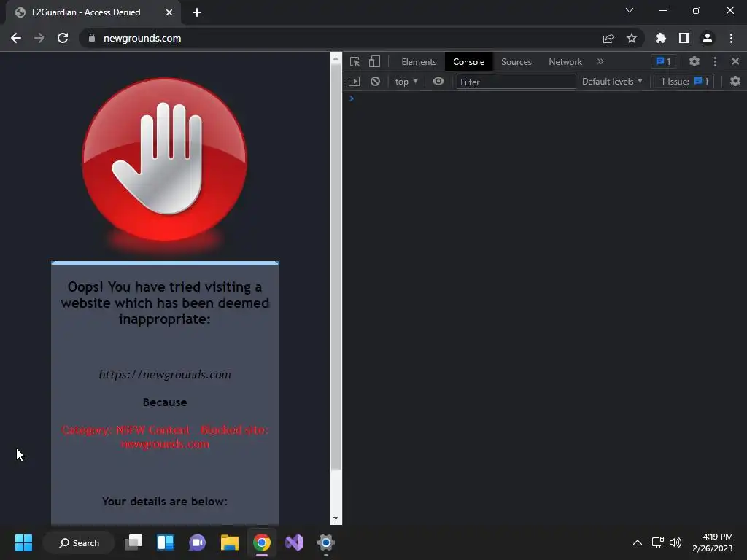
Task: Focus the console Filter field
Action: pyautogui.click(x=516, y=82)
